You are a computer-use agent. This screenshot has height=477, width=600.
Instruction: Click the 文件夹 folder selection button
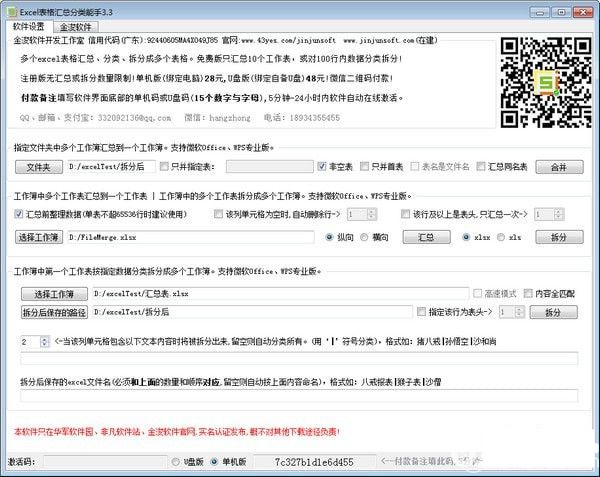click(39, 167)
